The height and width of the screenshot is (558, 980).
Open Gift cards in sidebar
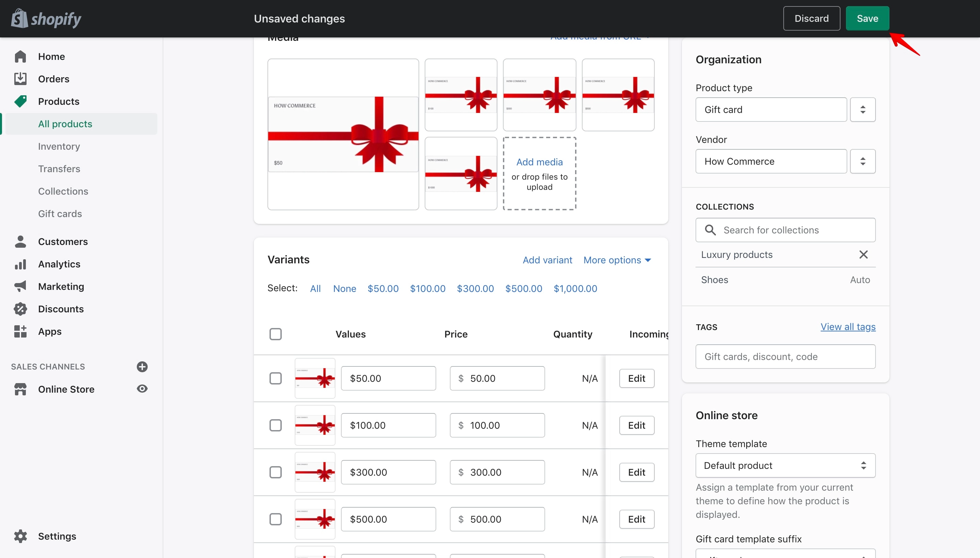60,214
